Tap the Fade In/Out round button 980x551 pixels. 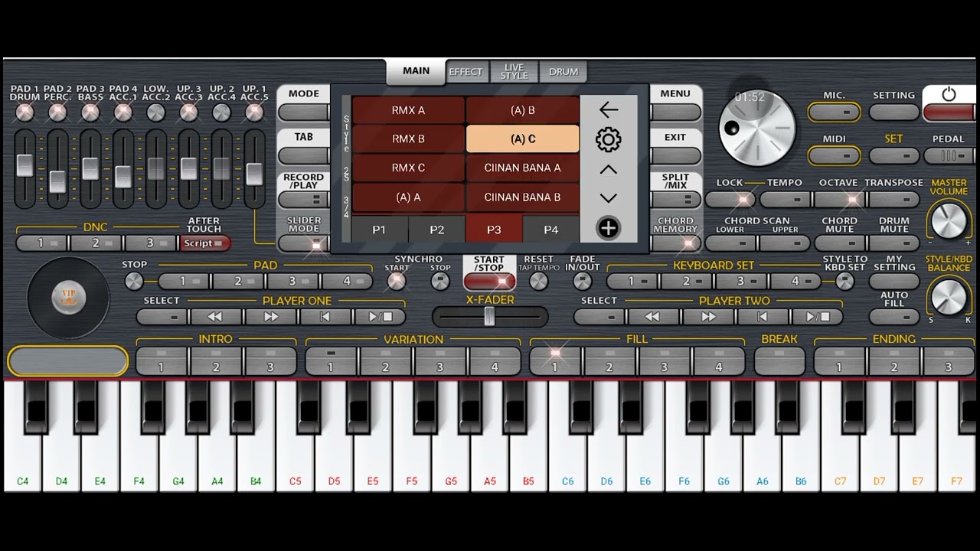pyautogui.click(x=583, y=281)
